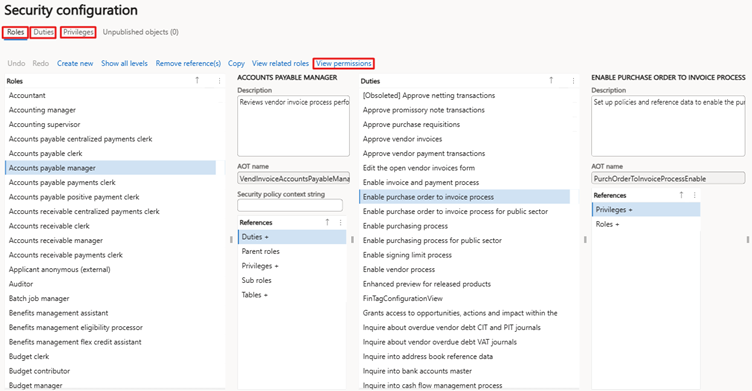Select Tables reference
The height and width of the screenshot is (391, 752).
pos(292,295)
